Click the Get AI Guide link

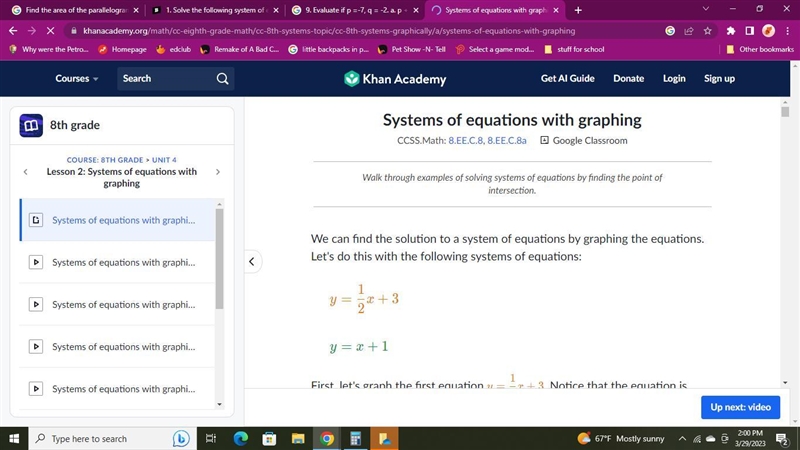click(x=567, y=79)
